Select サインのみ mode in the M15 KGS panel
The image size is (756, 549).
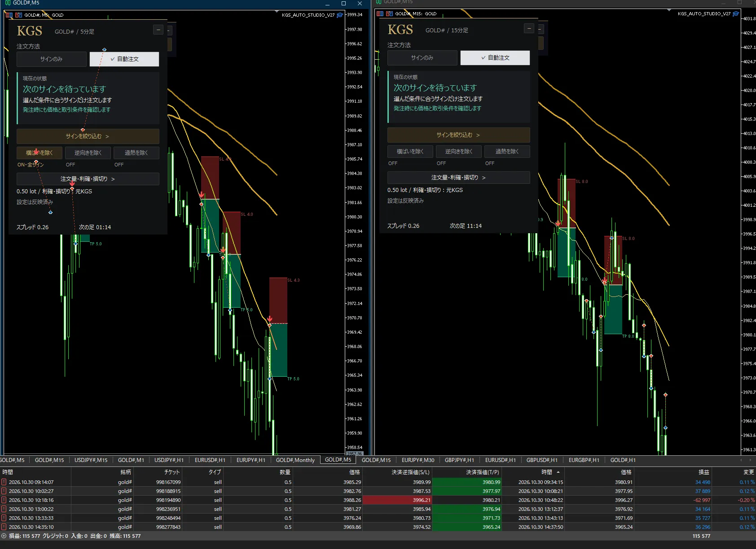(422, 58)
